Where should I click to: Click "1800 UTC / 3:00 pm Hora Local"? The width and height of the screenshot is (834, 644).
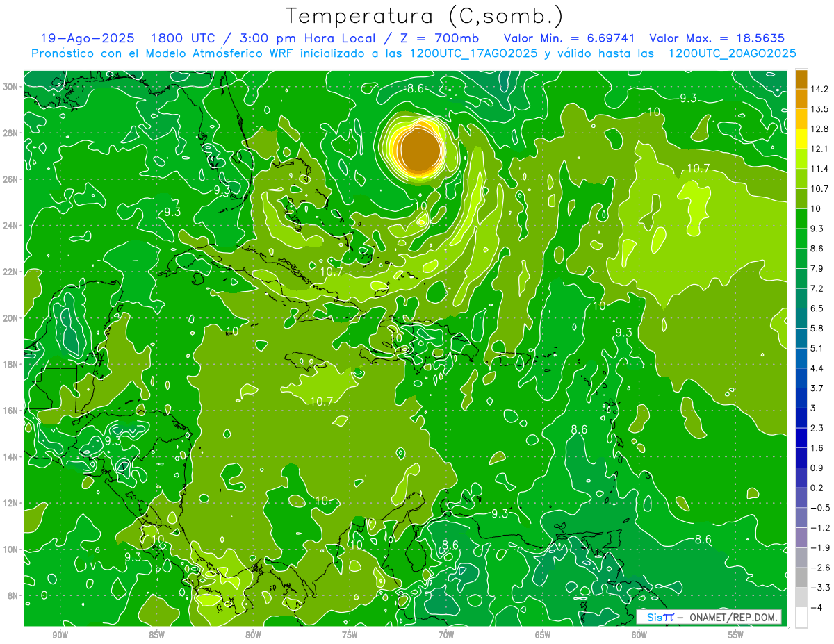point(263,38)
